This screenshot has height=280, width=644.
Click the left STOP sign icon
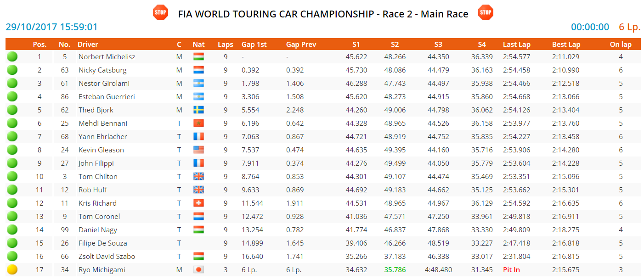coord(160,12)
